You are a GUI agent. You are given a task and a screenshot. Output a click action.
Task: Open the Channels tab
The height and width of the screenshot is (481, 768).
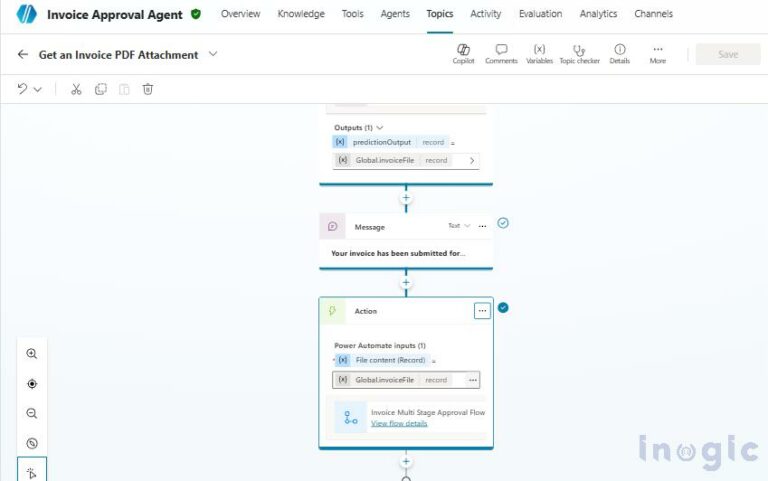(x=653, y=14)
